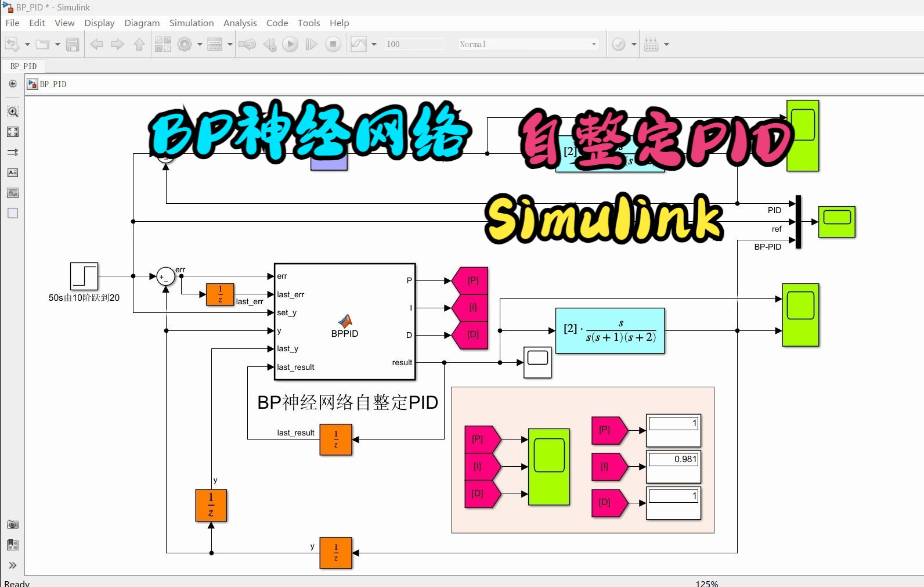Viewport: 924px width, 587px height.
Task: Click the 125% zoom level in status bar
Action: pos(707,583)
